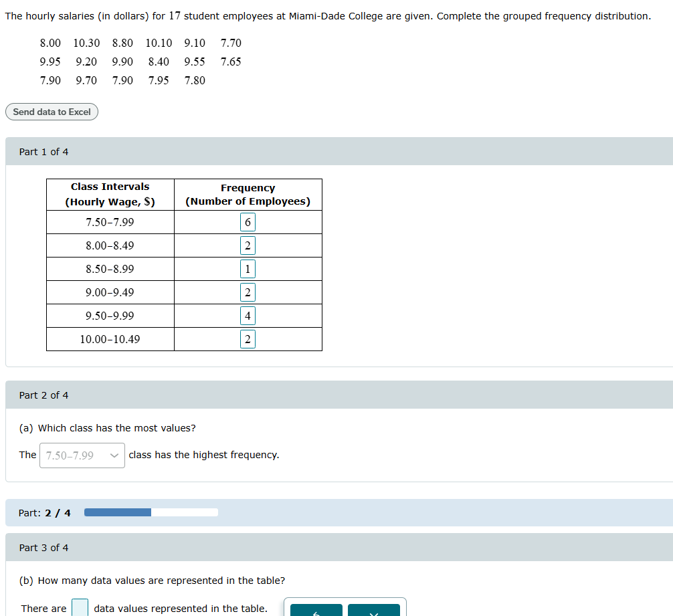Select the frequency box for class 10.00–10.49
673x616 pixels.
click(x=248, y=338)
